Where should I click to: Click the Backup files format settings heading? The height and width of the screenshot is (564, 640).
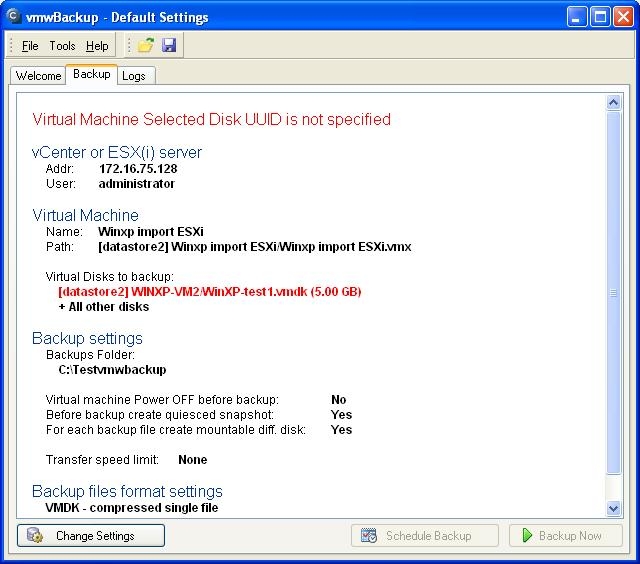pos(127,491)
